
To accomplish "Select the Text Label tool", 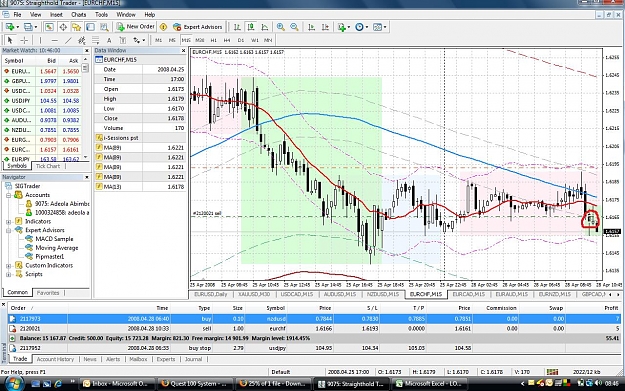I will pos(123,40).
